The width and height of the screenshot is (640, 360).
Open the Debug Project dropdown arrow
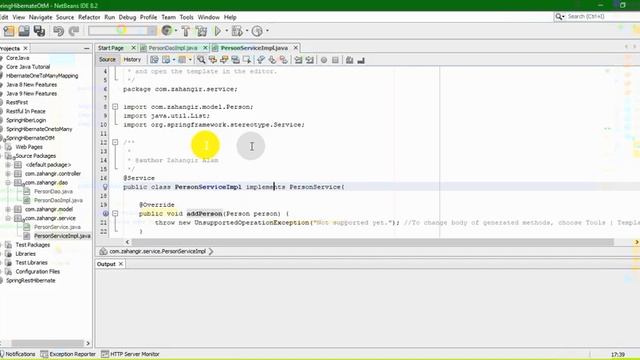(247, 31)
